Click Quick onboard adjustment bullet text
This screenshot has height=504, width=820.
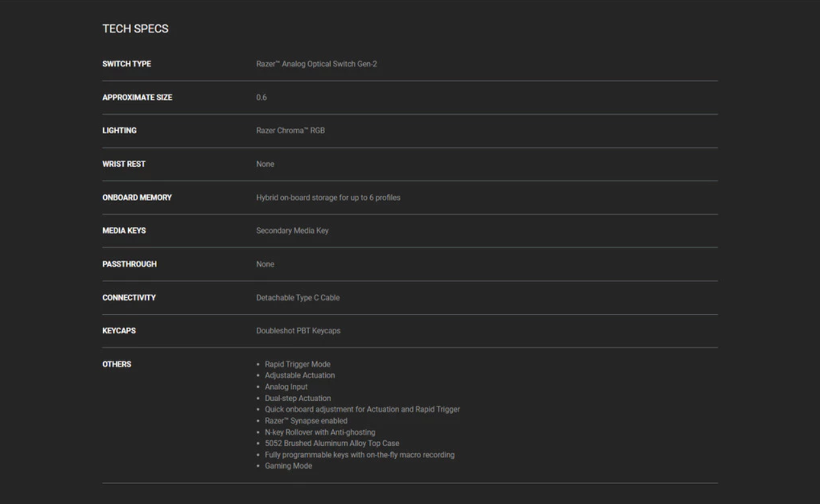coord(362,409)
